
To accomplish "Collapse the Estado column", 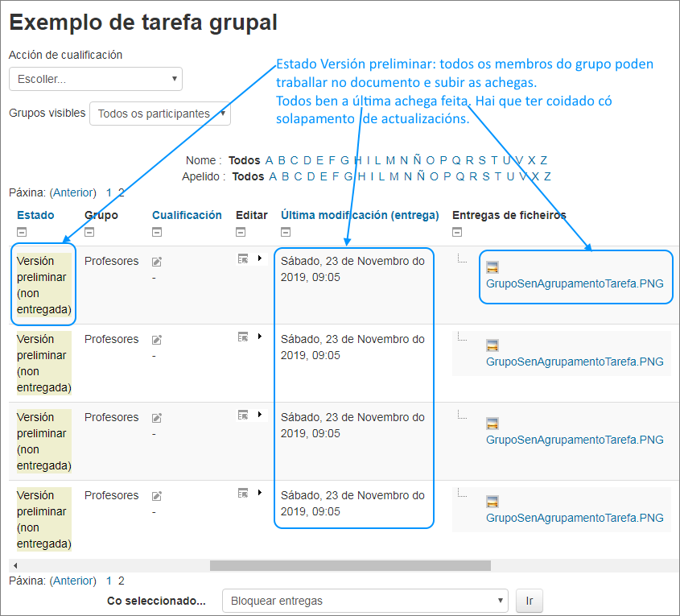I will point(22,231).
